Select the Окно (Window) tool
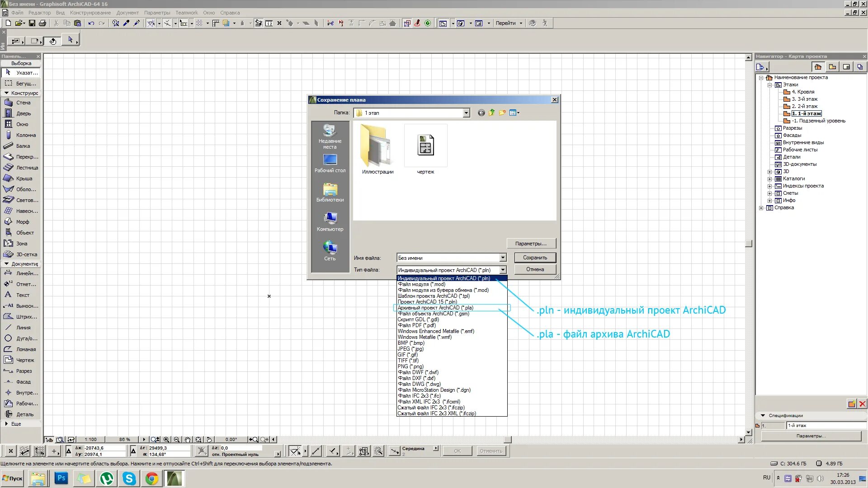The width and height of the screenshot is (868, 488). [21, 124]
